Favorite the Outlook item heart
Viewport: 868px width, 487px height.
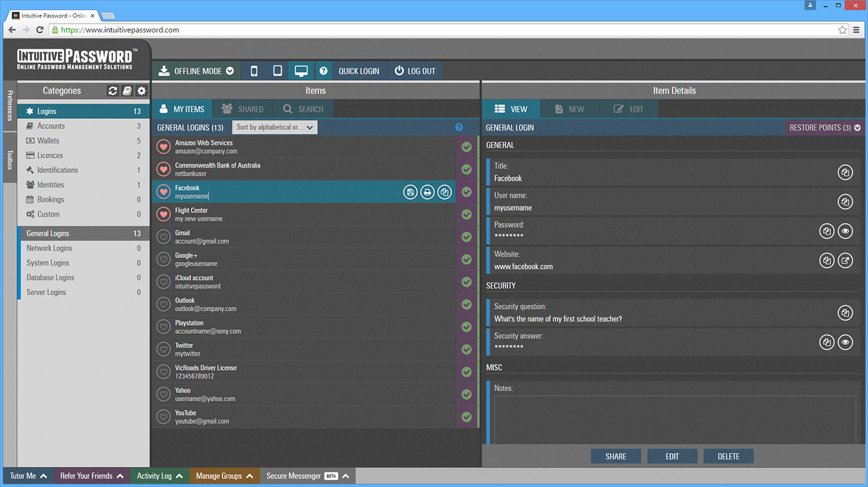(163, 304)
